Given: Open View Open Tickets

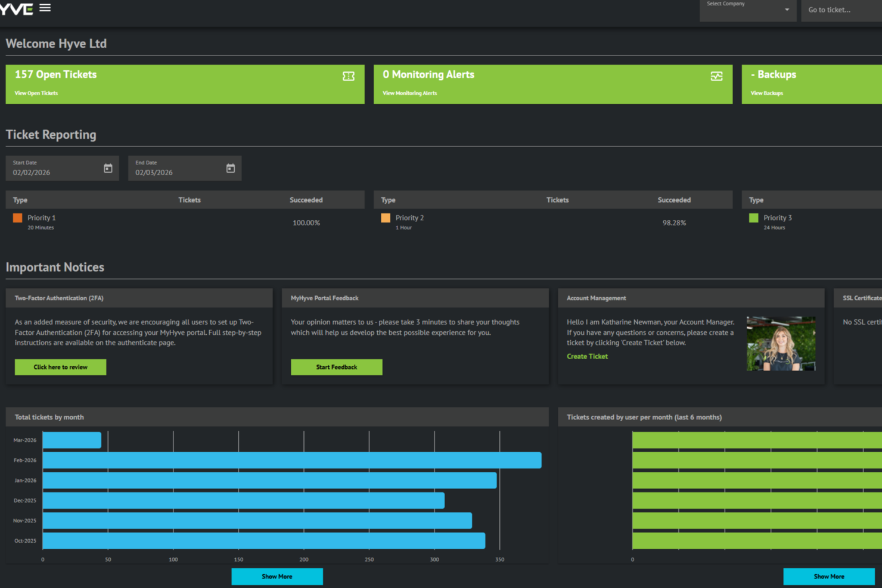Looking at the screenshot, I should (36, 93).
